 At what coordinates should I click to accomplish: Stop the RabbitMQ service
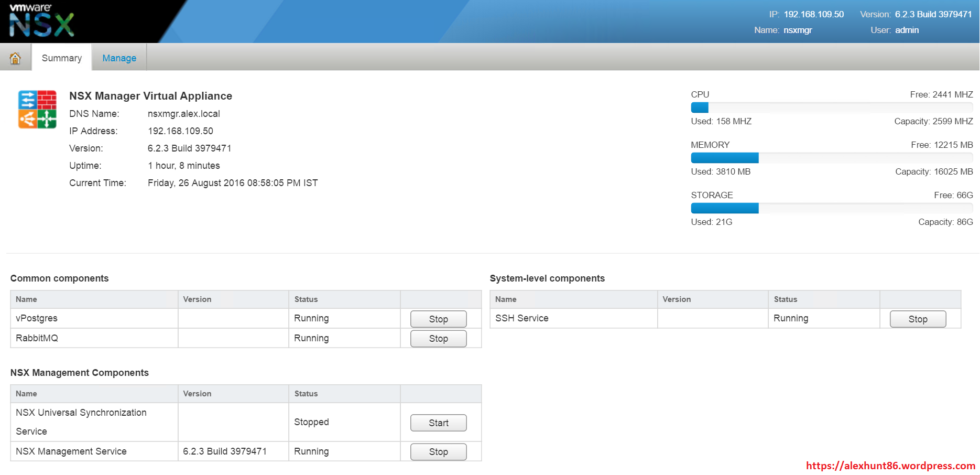438,339
